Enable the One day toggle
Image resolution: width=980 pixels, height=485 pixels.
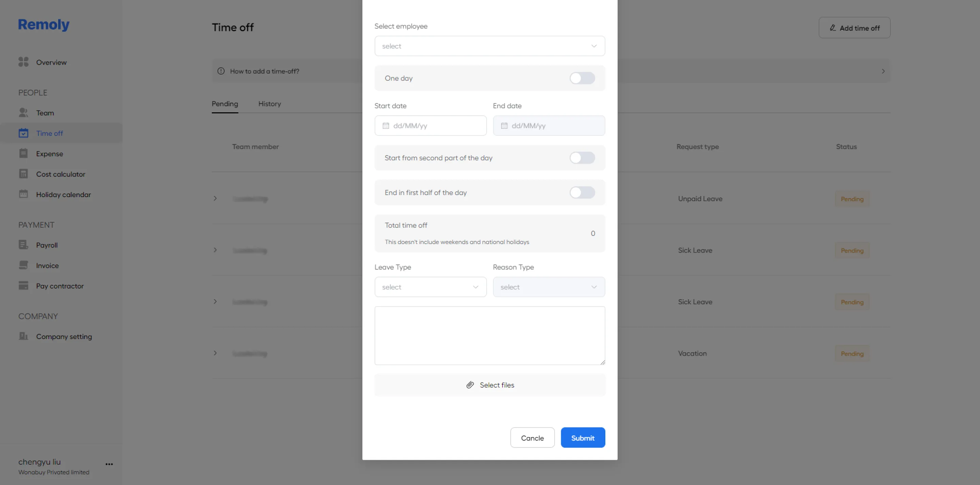(582, 78)
